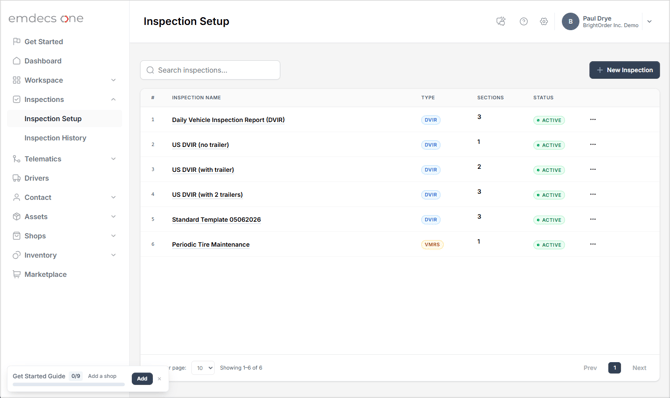Click the Dashboard home icon
The width and height of the screenshot is (670, 398).
tap(17, 61)
